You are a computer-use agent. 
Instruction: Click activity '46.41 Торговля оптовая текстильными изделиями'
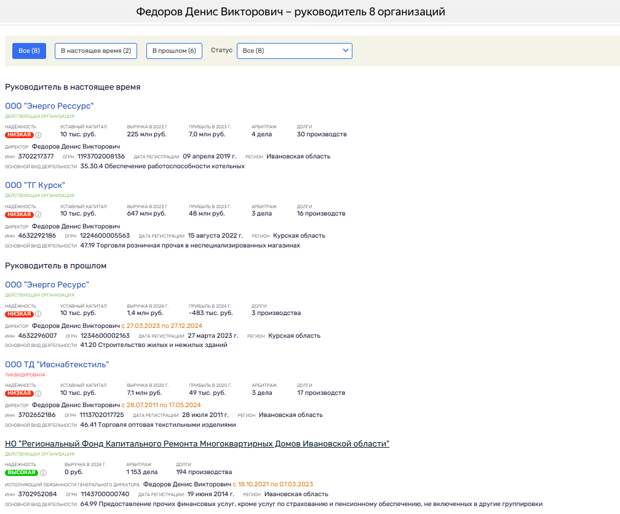158,425
